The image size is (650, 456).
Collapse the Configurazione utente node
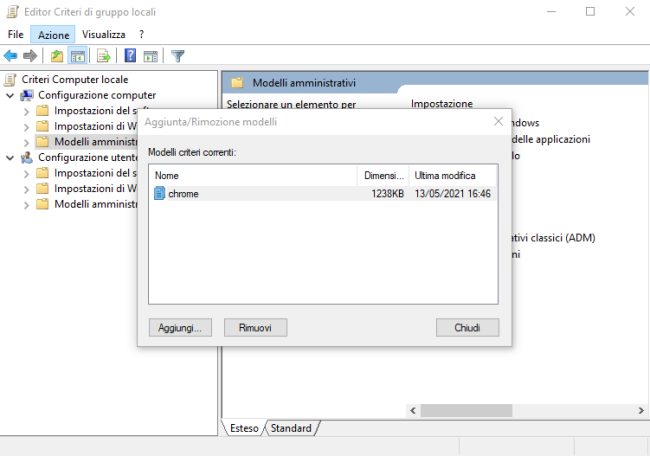click(10, 157)
